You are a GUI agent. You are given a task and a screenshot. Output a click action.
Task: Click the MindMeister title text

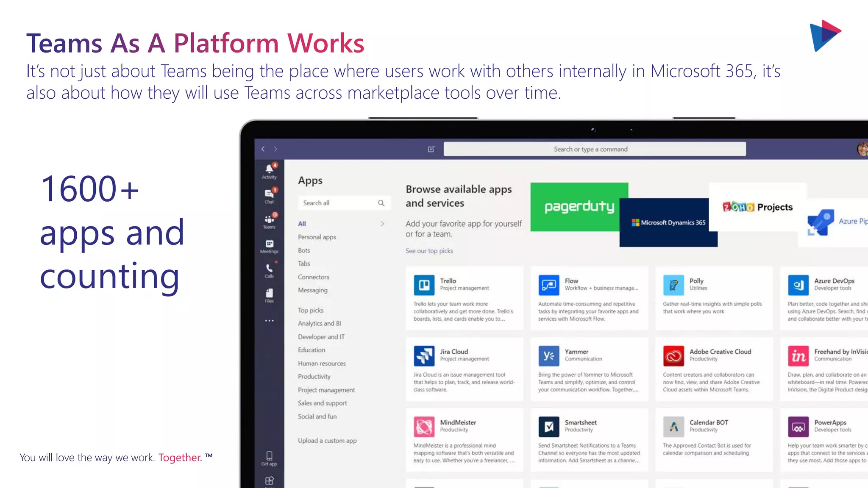pyautogui.click(x=458, y=422)
